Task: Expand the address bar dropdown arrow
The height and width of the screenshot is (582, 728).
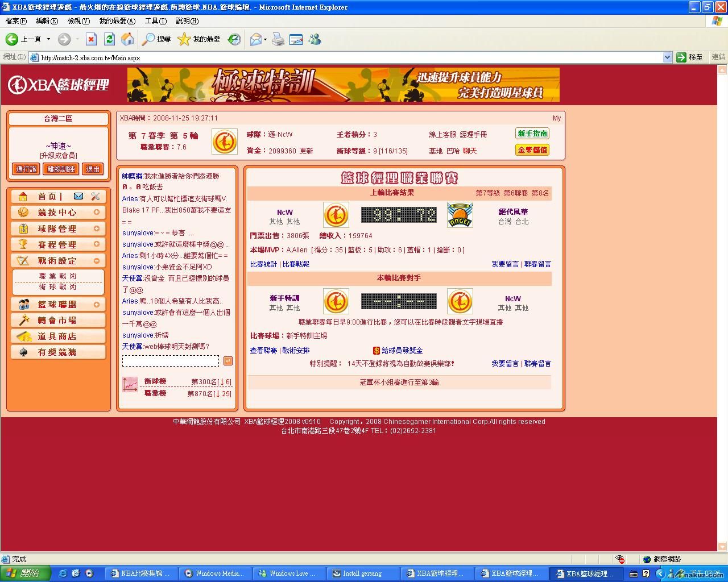Action: (x=668, y=57)
